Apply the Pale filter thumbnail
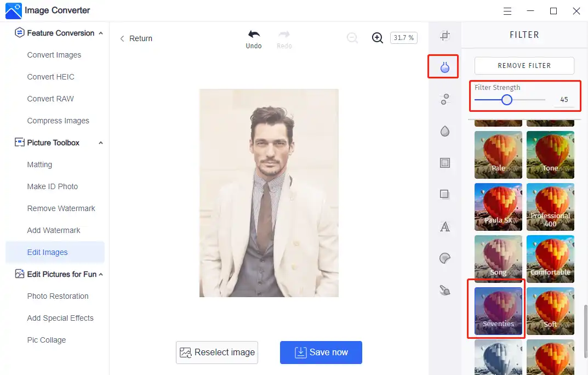Image resolution: width=588 pixels, height=375 pixels. (x=498, y=155)
